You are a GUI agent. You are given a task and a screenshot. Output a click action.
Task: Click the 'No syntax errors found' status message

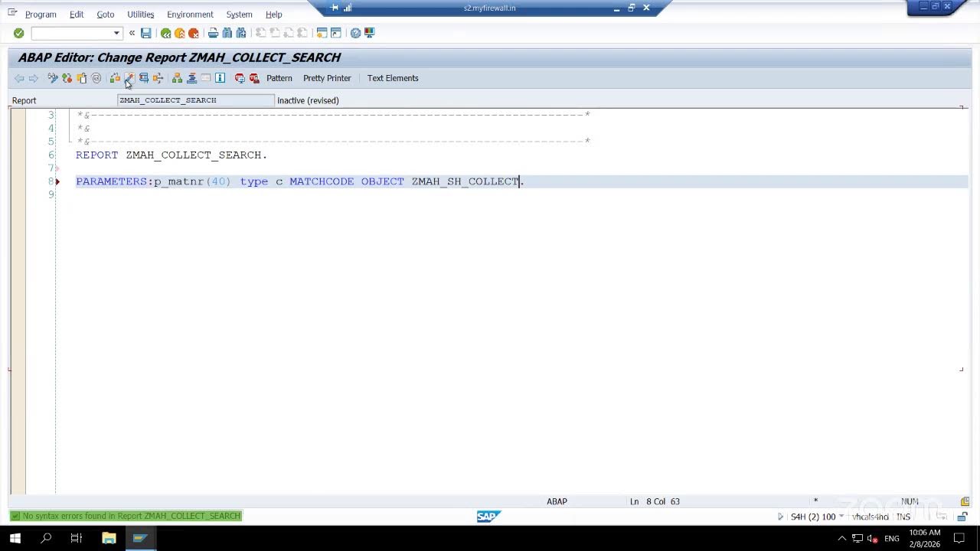(126, 516)
